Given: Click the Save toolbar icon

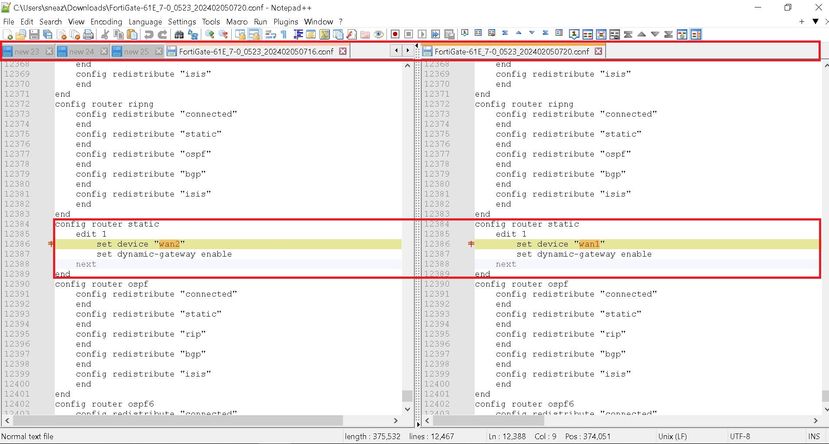Looking at the screenshot, I should pyautogui.click(x=34, y=34).
